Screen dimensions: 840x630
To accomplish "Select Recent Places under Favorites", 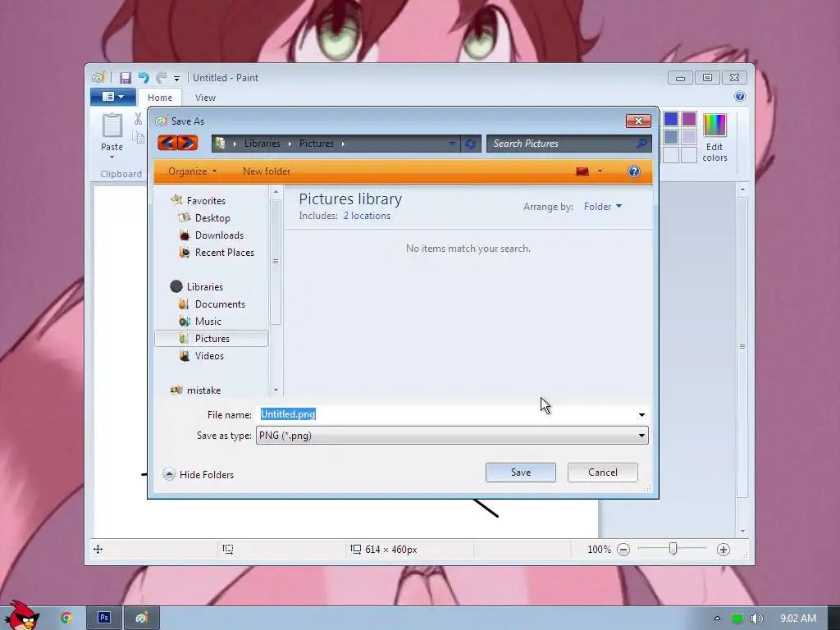I will tap(225, 253).
